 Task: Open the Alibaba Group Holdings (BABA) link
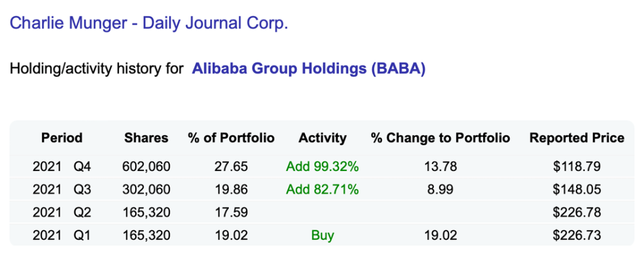309,68
